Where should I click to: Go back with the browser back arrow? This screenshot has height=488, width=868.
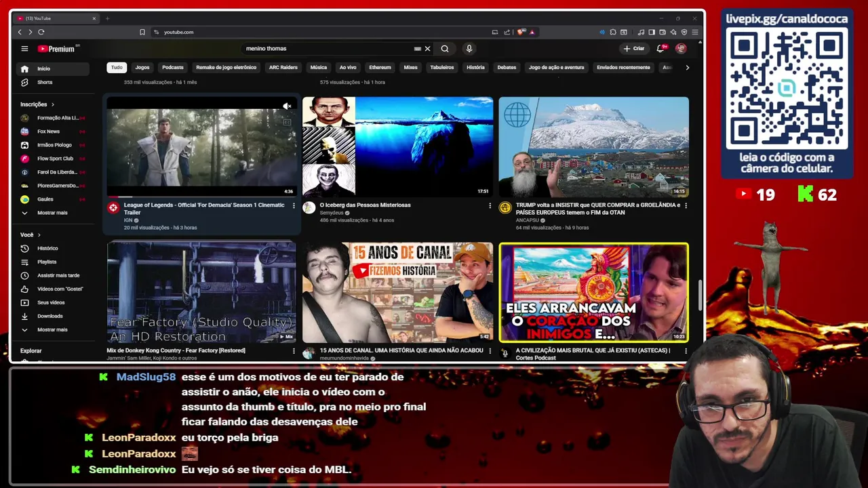20,32
